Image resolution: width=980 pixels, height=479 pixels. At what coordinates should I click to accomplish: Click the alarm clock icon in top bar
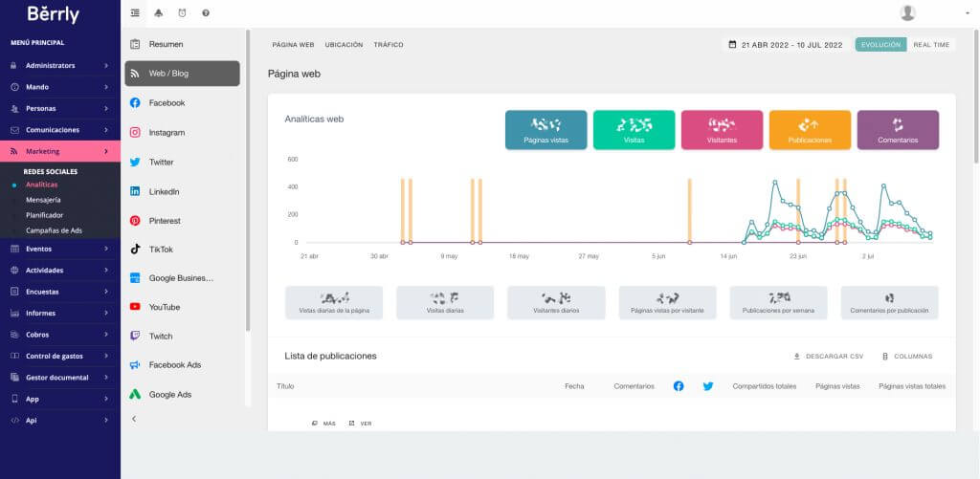(182, 13)
